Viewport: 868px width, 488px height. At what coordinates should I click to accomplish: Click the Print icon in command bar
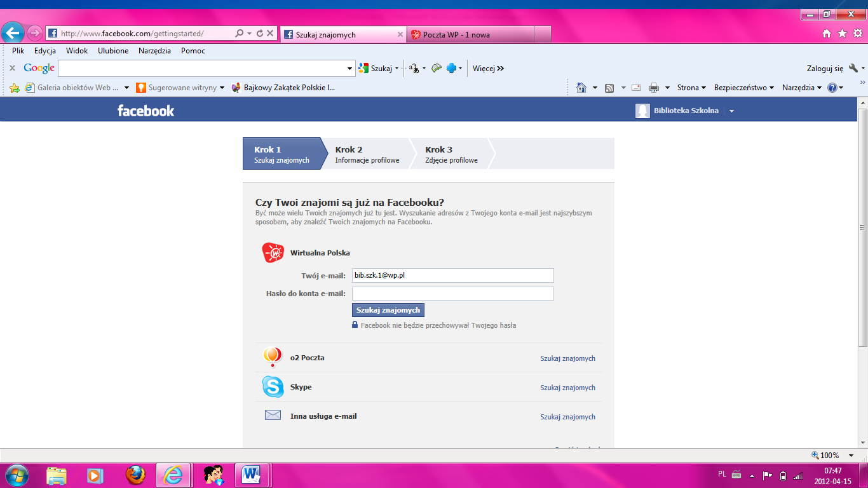point(654,88)
